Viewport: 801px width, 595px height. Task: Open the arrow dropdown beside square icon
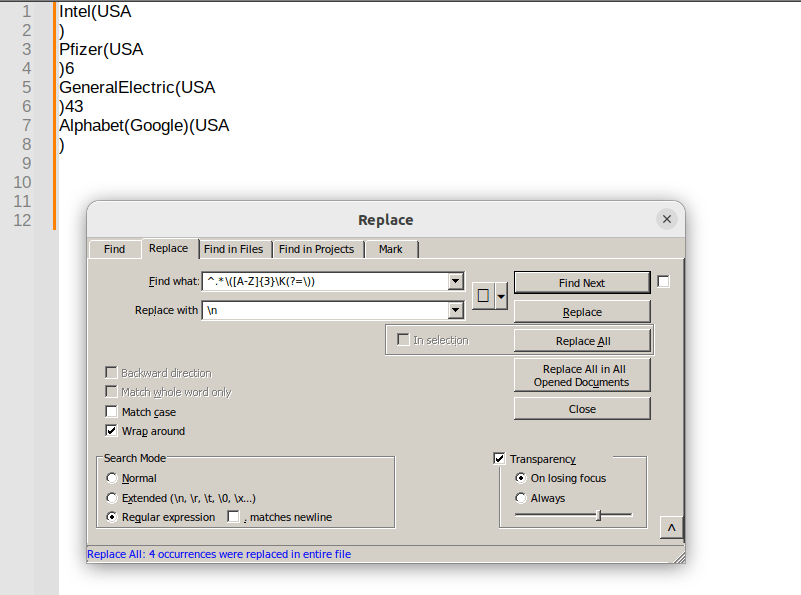point(501,296)
